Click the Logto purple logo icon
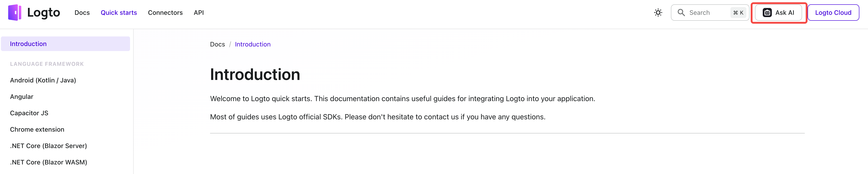The image size is (868, 174). point(15,13)
